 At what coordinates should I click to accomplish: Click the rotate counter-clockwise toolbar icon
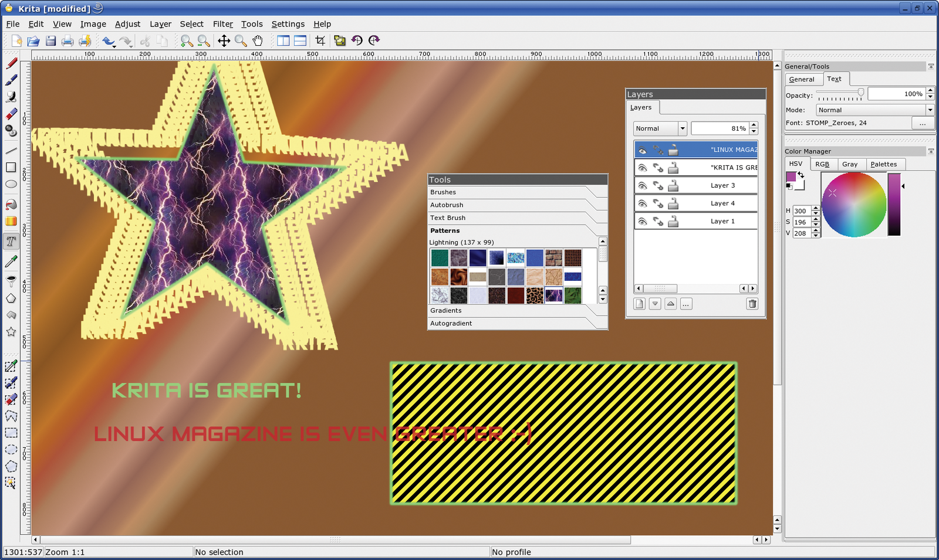point(357,40)
